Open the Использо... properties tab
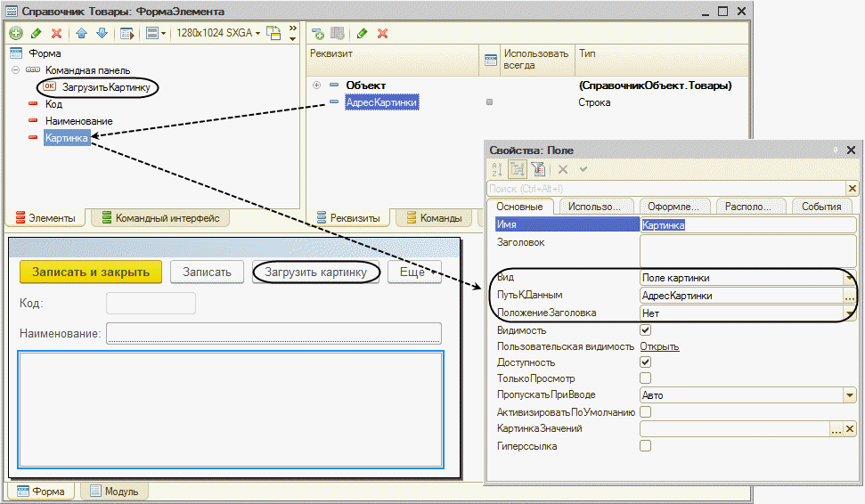Image resolution: width=865 pixels, height=504 pixels. click(594, 207)
